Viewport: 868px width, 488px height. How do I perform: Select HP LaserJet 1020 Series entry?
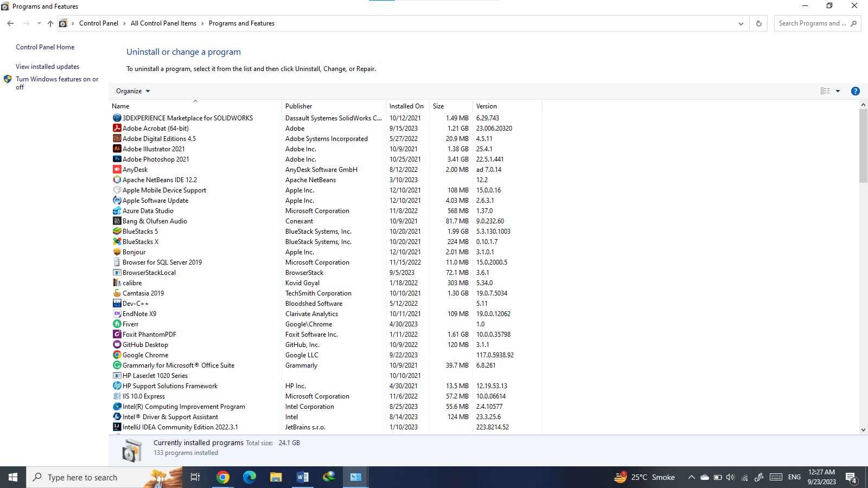coord(325,375)
